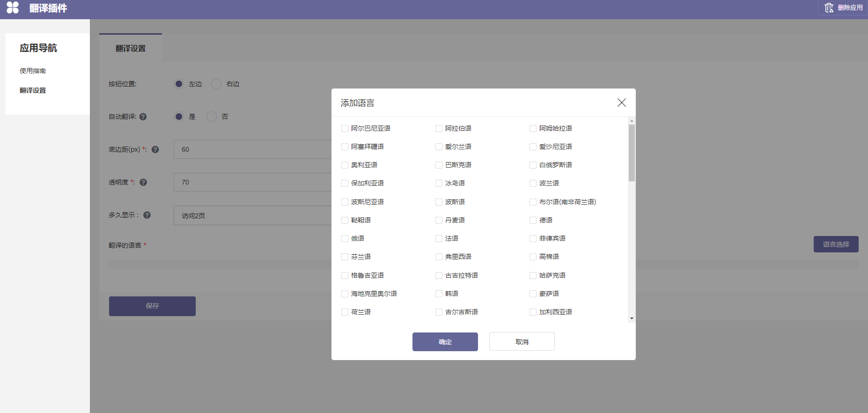Check the 吉尔吉斯语 checkbox
Viewport: 868px width, 413px height.
(439, 312)
